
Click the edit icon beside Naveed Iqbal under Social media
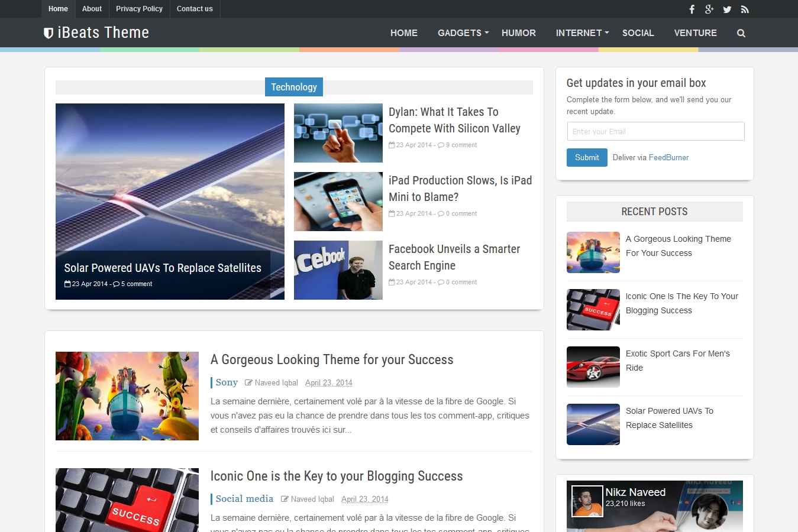click(x=285, y=499)
